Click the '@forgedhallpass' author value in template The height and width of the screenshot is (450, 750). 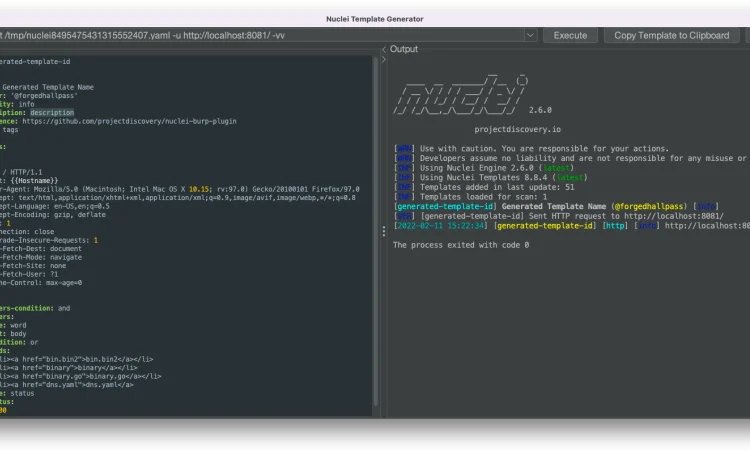coord(44,96)
